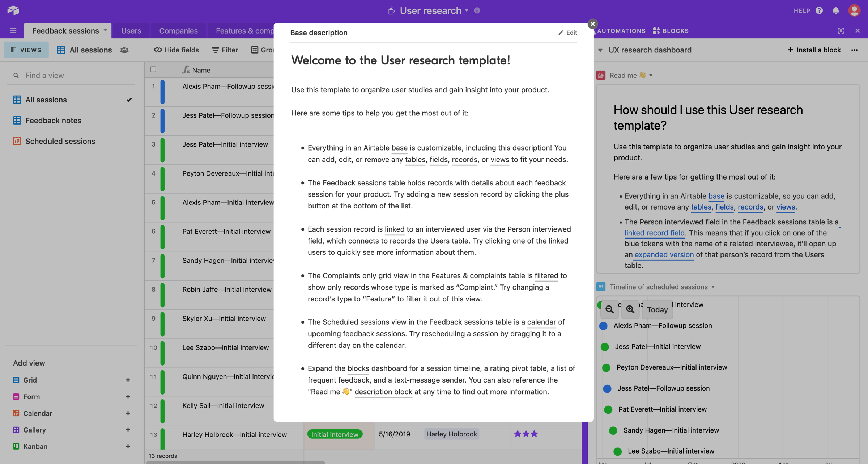This screenshot has width=868, height=464.
Task: Open the collaborators people icon
Action: click(x=124, y=50)
